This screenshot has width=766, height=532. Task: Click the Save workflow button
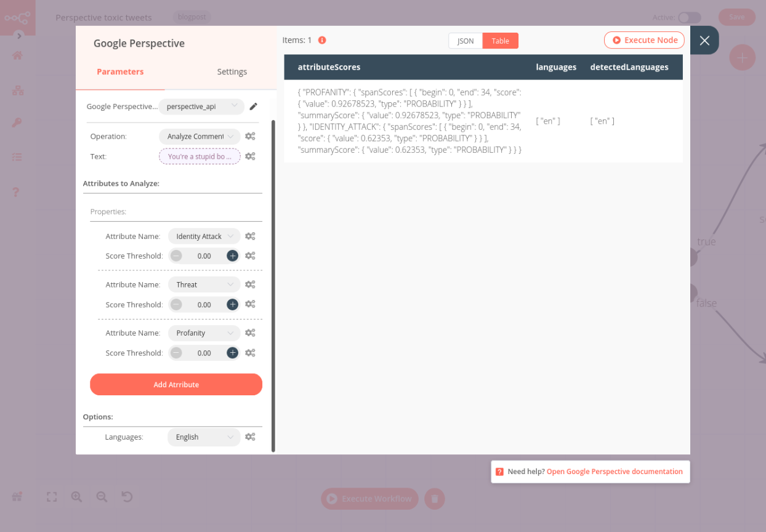(x=736, y=17)
